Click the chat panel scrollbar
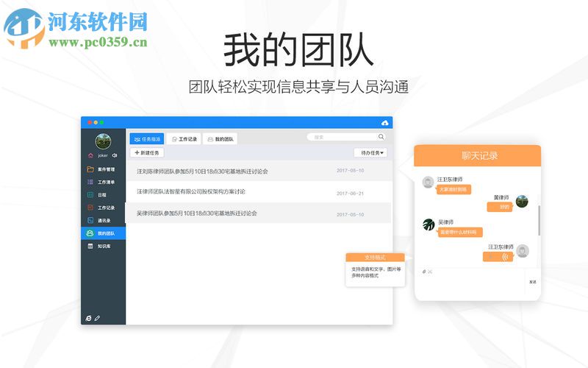 [x=539, y=220]
